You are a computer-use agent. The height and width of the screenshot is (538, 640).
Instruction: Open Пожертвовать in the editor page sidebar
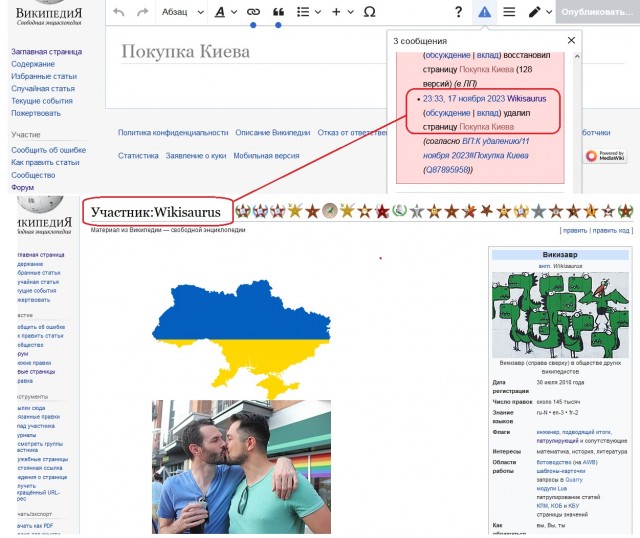coord(36,113)
